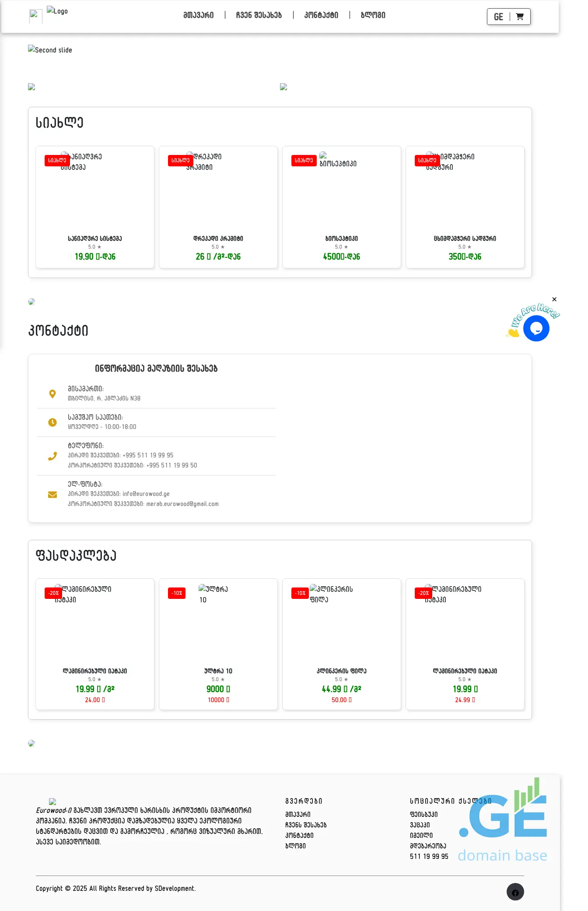The image size is (588, 911).
Task: Click the ფეისბუქი link in footer
Action: (423, 815)
